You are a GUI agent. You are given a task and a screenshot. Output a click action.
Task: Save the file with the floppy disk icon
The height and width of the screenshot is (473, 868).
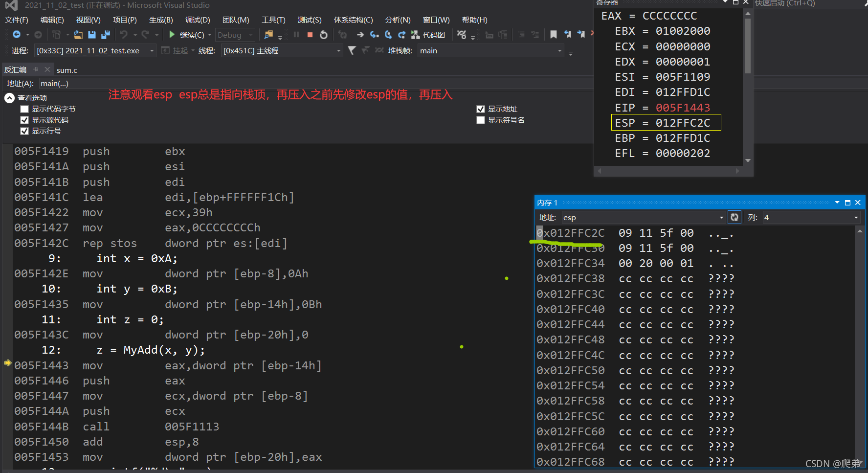point(92,35)
